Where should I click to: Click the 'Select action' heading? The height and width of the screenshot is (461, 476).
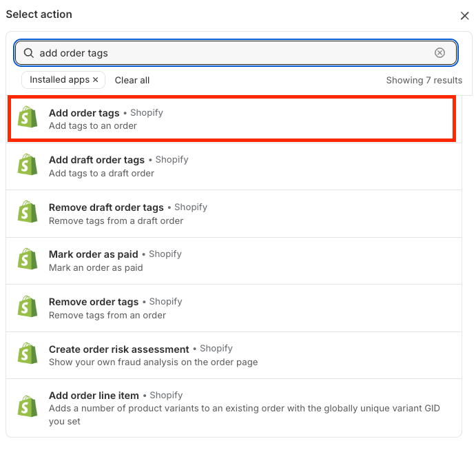click(39, 14)
